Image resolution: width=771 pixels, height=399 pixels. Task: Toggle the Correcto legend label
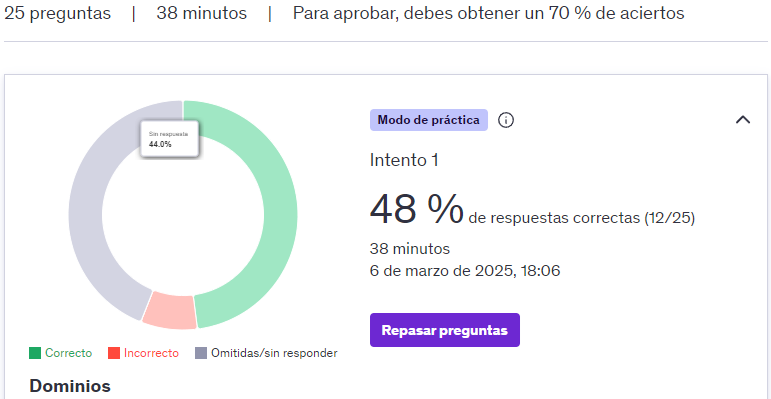68,353
